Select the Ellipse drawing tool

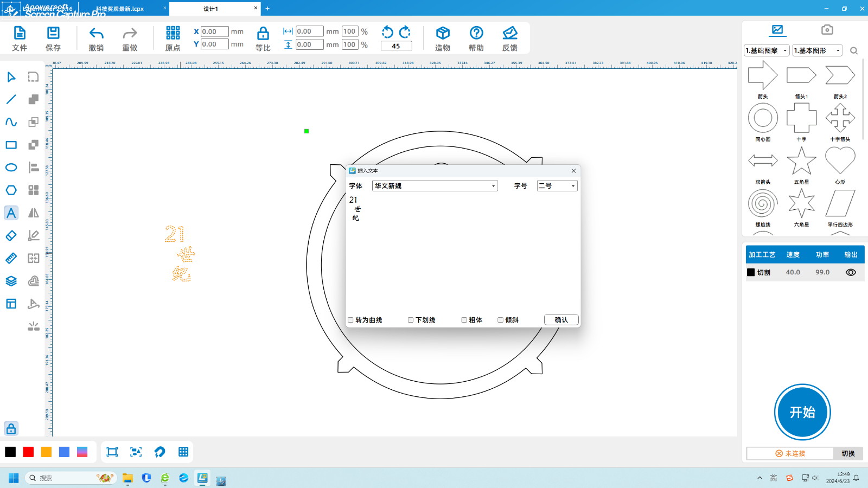click(11, 168)
